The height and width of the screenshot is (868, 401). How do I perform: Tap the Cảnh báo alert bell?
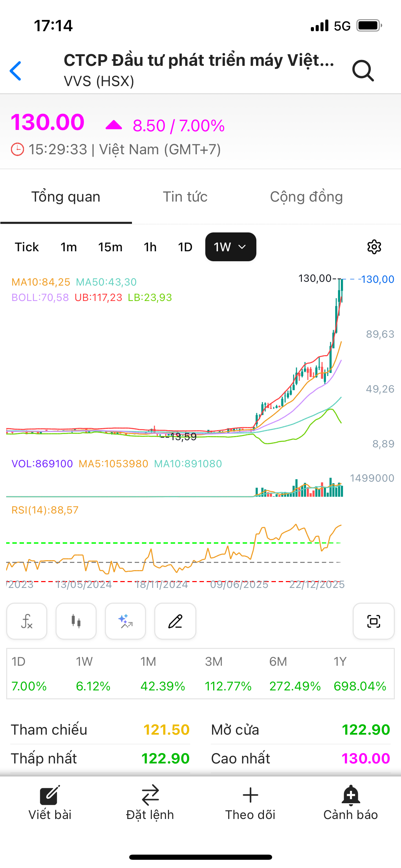click(351, 803)
